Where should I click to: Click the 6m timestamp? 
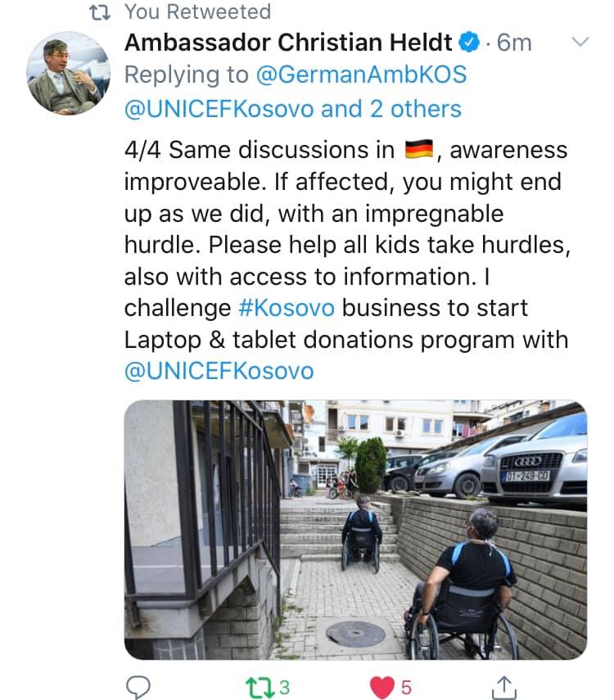point(514,43)
